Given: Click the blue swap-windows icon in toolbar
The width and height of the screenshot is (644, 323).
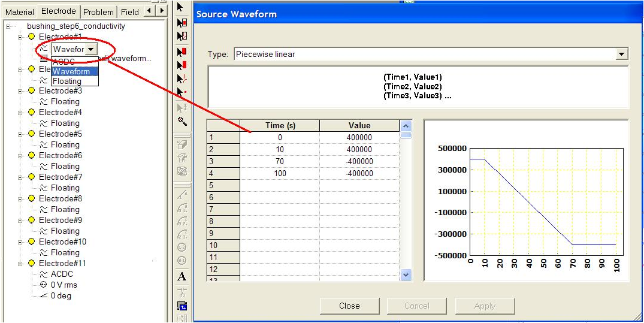Looking at the screenshot, I should point(182,306).
